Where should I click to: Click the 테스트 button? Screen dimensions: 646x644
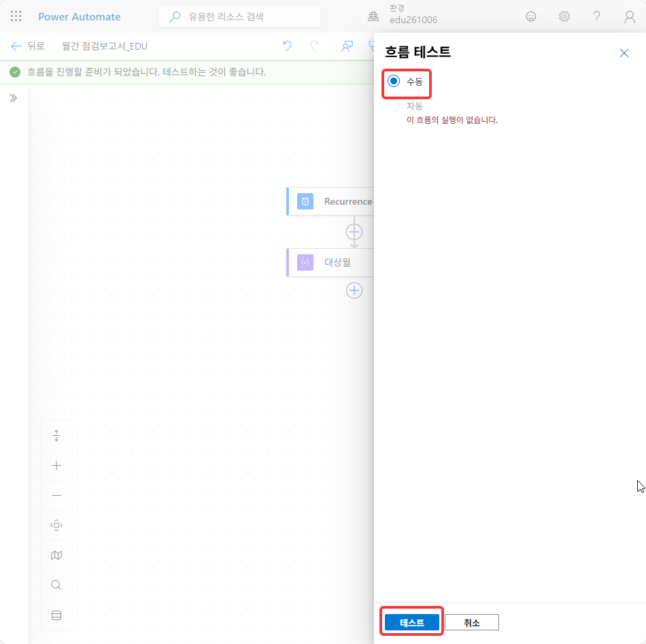click(412, 622)
